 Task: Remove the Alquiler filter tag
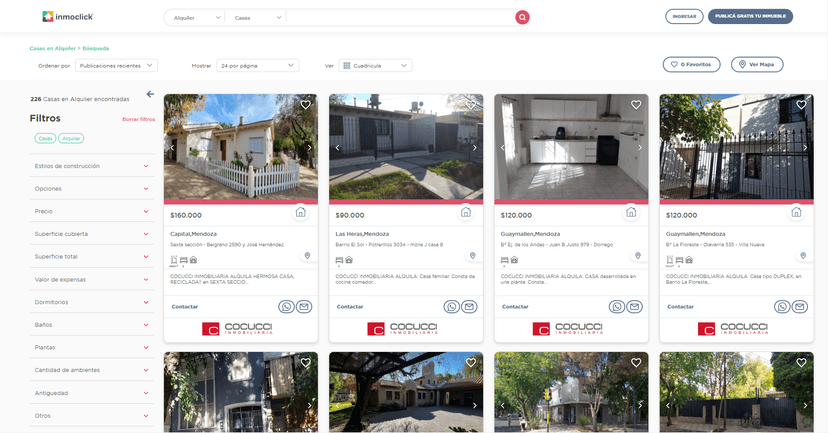point(71,138)
